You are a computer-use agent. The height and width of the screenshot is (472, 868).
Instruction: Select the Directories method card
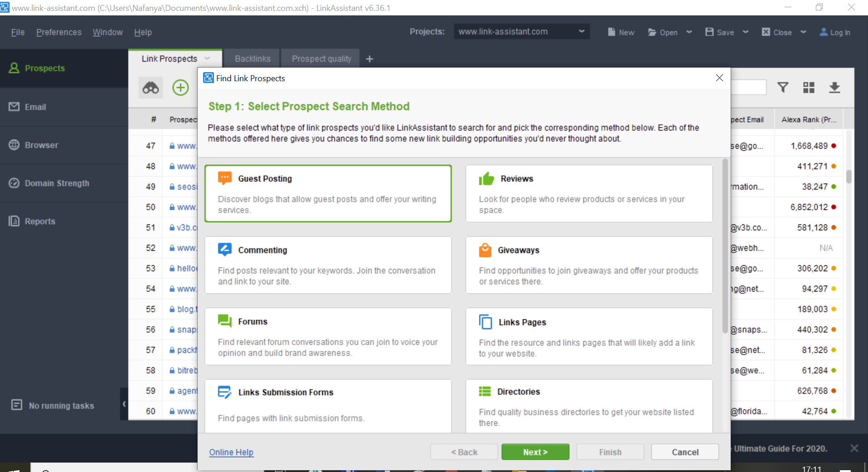(589, 406)
